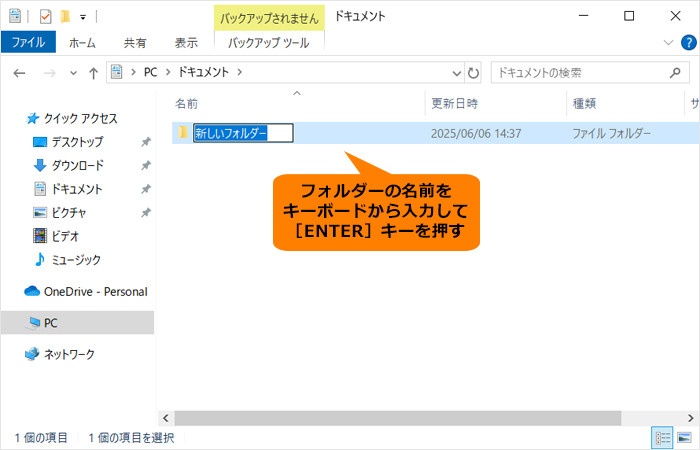
Task: Click the バックアップされません contextual tab header
Action: coord(269,18)
